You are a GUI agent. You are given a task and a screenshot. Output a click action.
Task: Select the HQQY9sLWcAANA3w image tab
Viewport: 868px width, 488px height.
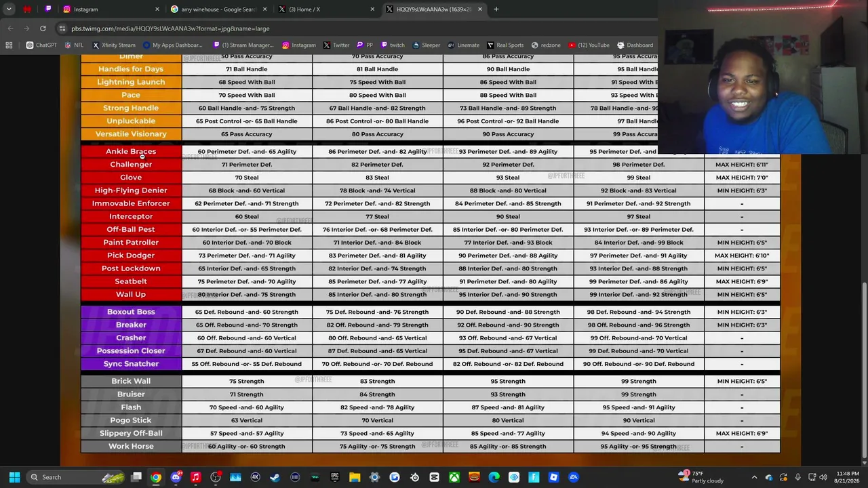[x=435, y=9]
